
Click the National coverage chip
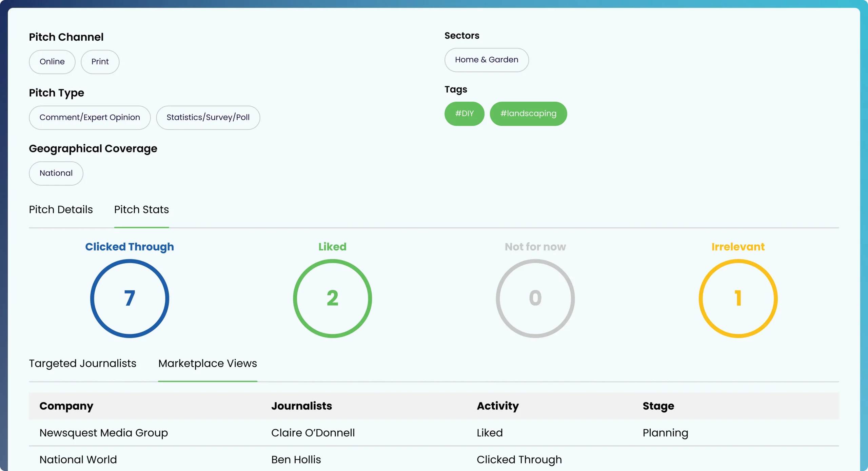(x=56, y=173)
